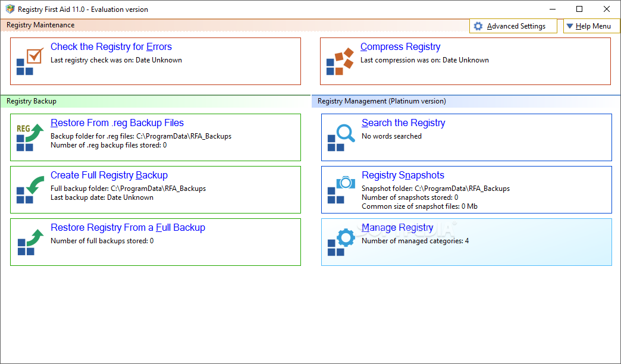Click the Search the Registry magnifier icon
This screenshot has height=364, width=621.
coord(341,137)
